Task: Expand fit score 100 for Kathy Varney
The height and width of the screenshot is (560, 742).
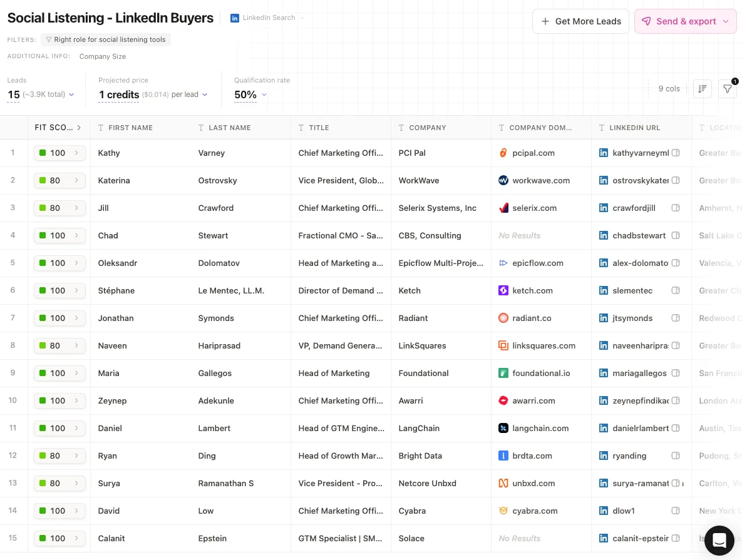Action: click(x=59, y=153)
